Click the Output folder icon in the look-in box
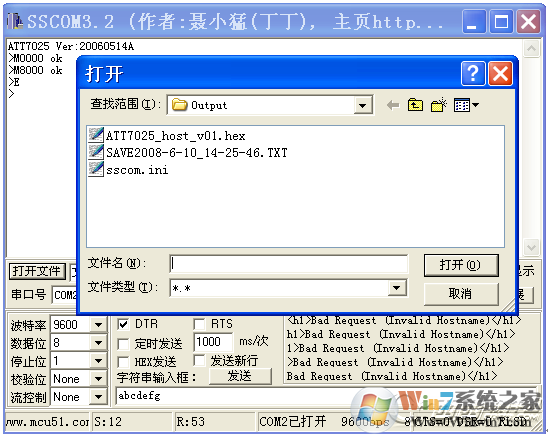Screen dimensions: 548x436 pos(179,104)
